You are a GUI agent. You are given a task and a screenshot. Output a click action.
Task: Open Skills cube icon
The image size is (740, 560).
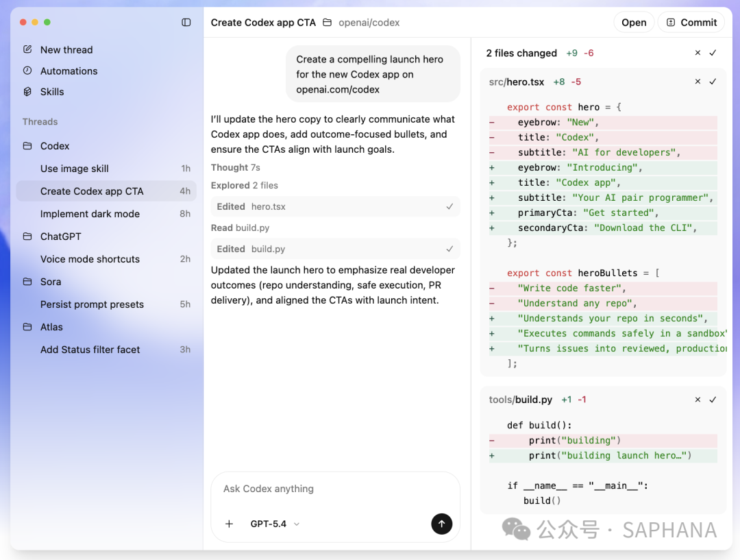pyautogui.click(x=27, y=92)
